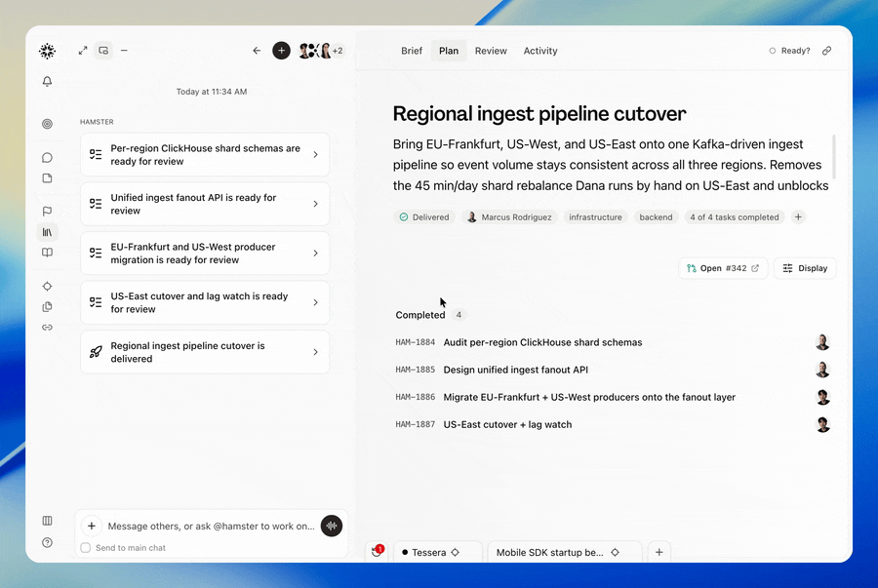
Task: Open task HAM-1885 Design unified ingest fanout API
Action: [x=613, y=370]
